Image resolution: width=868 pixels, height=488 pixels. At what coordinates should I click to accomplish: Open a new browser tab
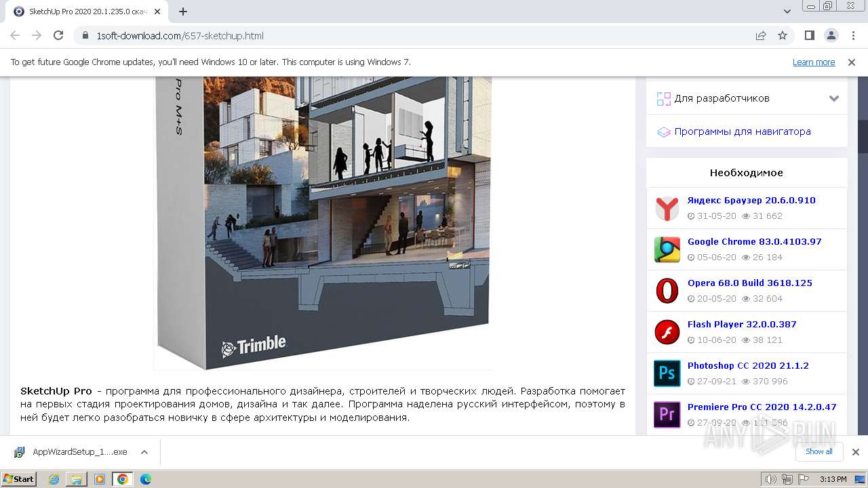183,12
